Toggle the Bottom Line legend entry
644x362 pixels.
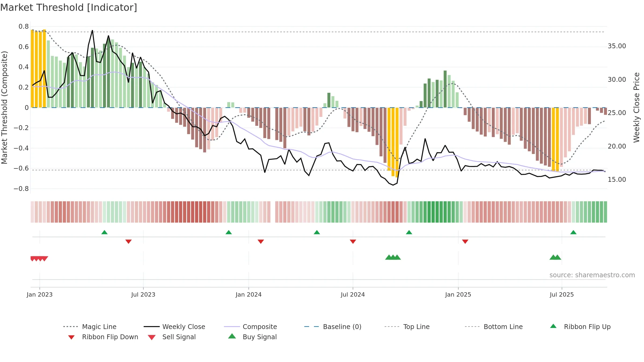494,327
